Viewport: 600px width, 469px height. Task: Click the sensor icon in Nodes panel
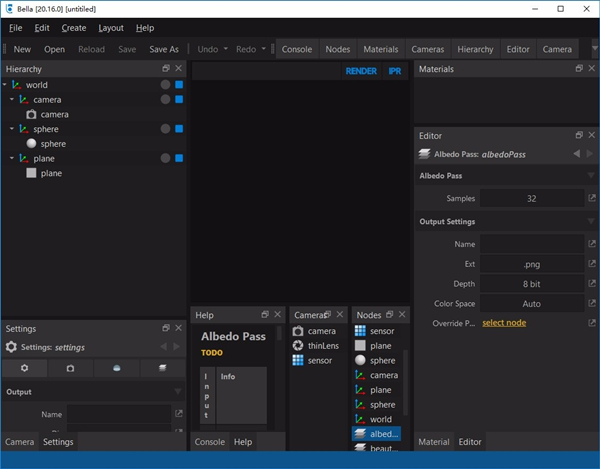[x=360, y=331]
